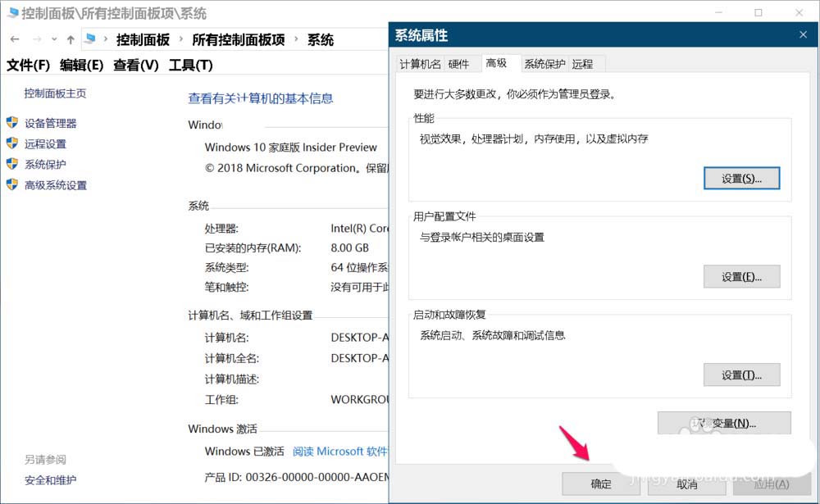Click shield icon beside 远程设置
Image resolution: width=820 pixels, height=504 pixels.
pyautogui.click(x=12, y=143)
